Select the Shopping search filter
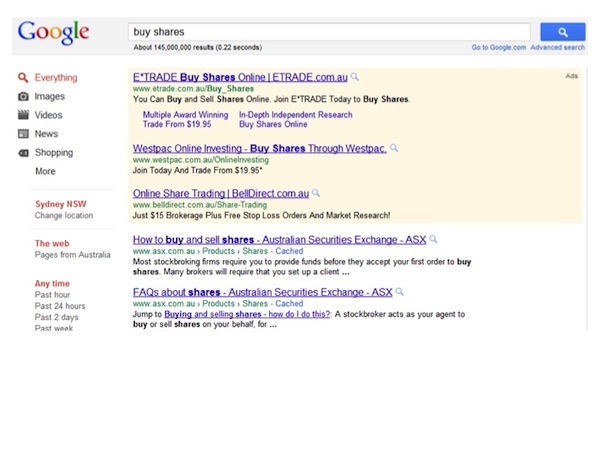 coord(54,153)
